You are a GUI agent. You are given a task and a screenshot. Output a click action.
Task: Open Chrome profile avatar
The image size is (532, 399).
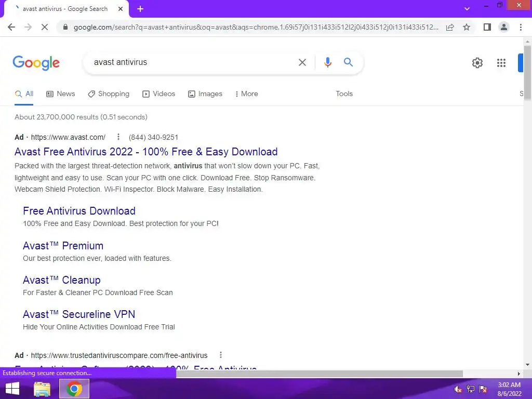[x=504, y=27]
